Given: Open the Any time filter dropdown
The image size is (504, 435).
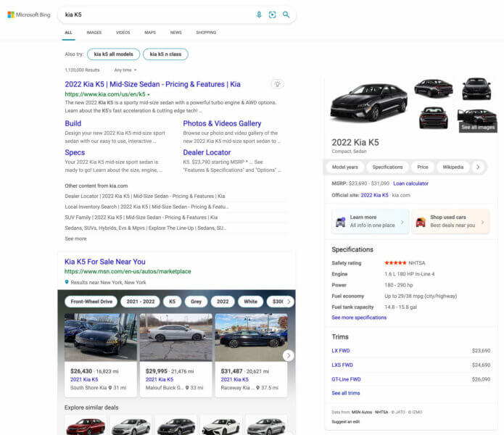Looking at the screenshot, I should [125, 70].
